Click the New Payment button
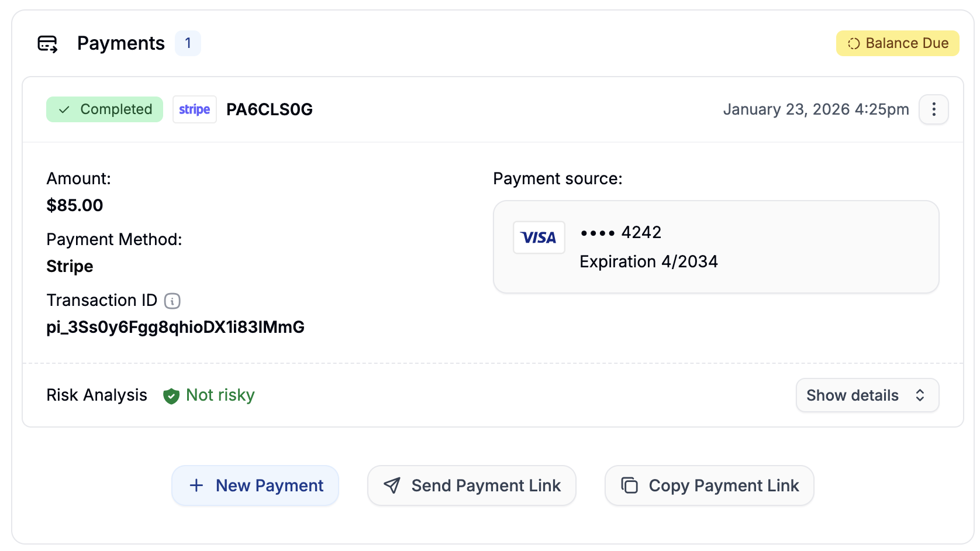 255,485
